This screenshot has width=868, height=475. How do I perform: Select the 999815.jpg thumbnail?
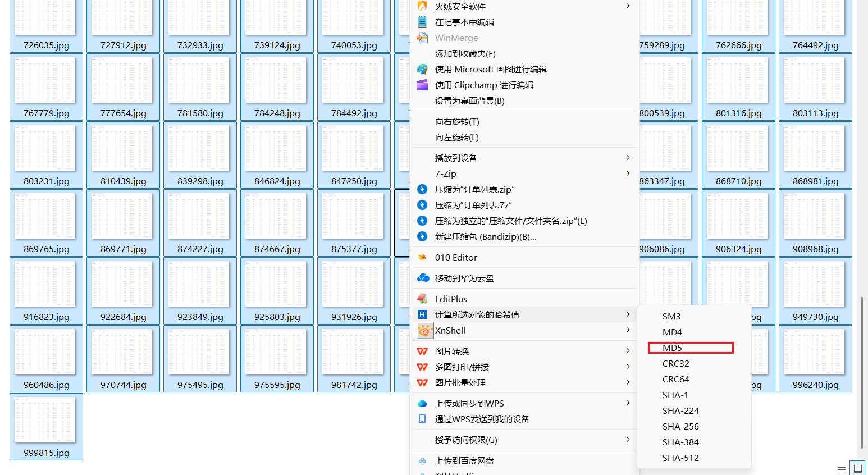(46, 427)
